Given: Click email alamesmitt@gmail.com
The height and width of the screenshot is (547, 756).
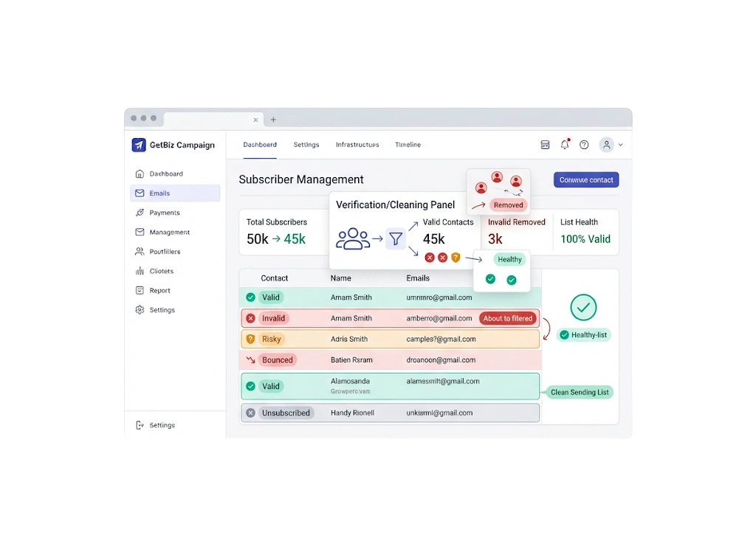Looking at the screenshot, I should pos(443,381).
